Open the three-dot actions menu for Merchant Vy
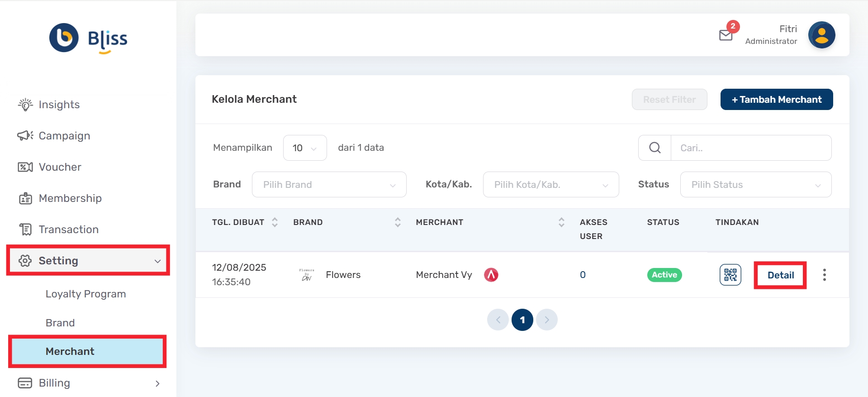This screenshot has height=397, width=868. tap(824, 275)
